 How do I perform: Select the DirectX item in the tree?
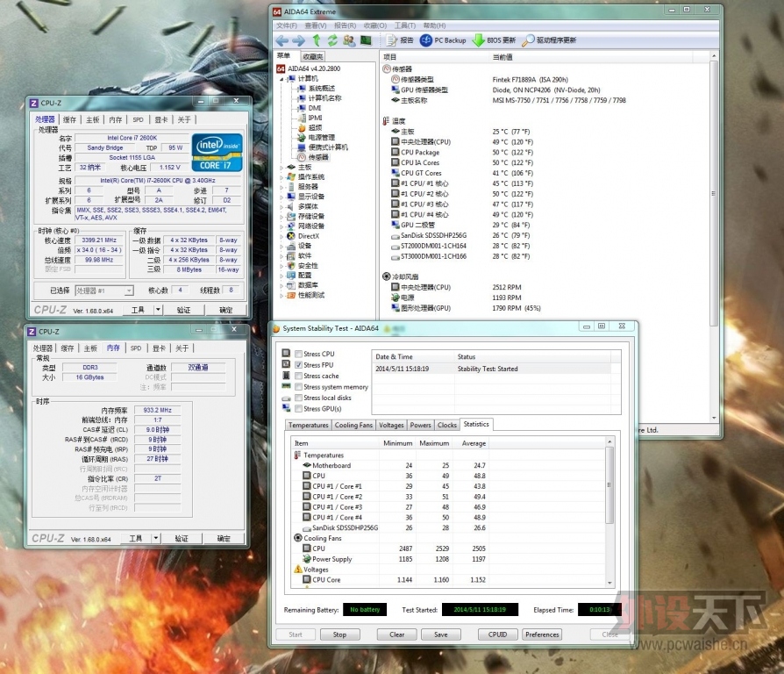[x=308, y=236]
